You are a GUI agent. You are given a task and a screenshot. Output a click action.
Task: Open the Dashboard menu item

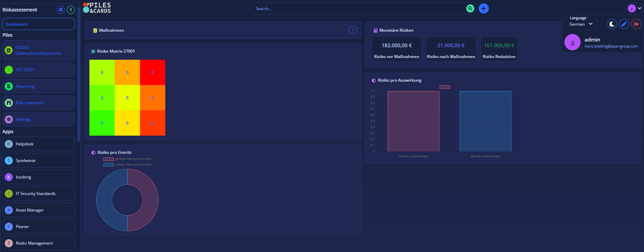point(38,24)
